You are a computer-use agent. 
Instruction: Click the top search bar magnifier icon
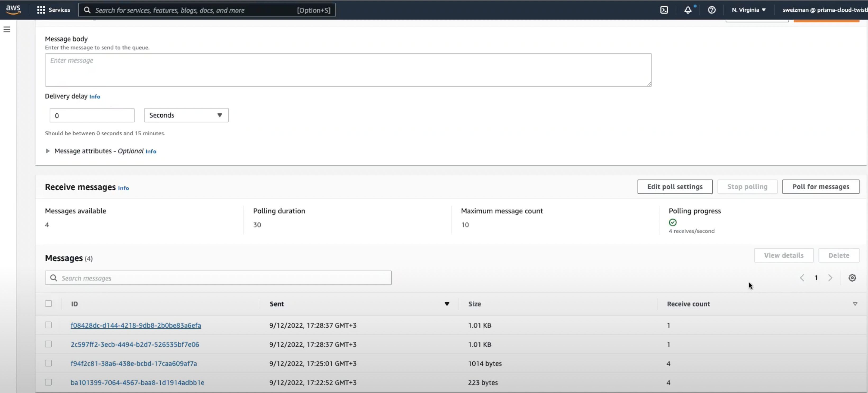coord(87,10)
